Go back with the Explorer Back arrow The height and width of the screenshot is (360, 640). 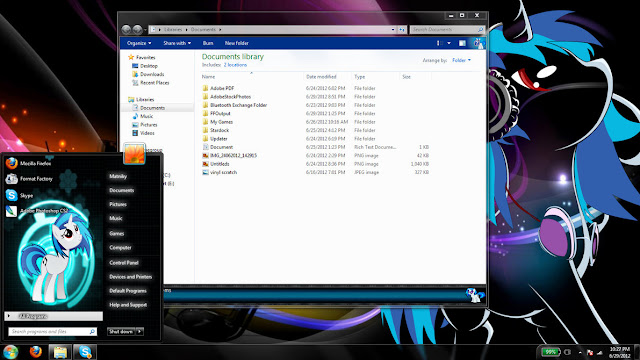click(x=126, y=29)
